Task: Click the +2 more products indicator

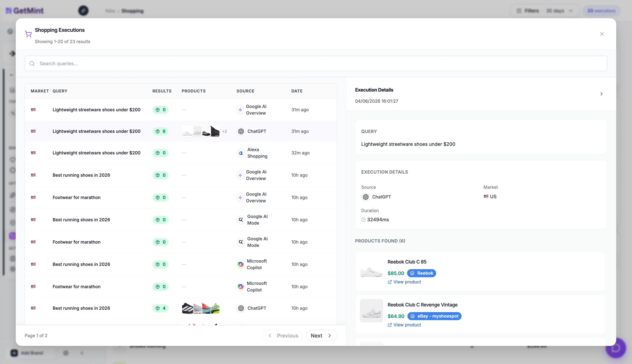Action: coord(224,131)
